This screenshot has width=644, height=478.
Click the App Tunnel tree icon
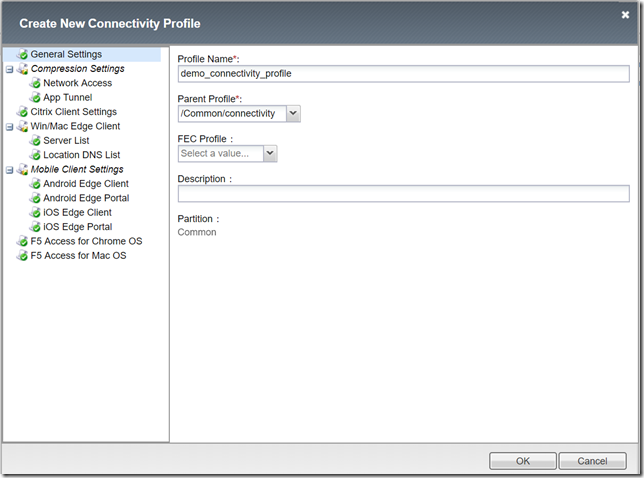(35, 98)
